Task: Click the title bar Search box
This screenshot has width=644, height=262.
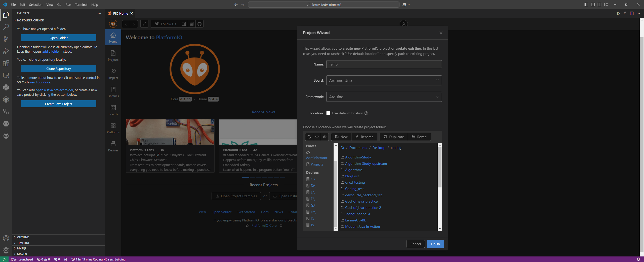Action: click(x=324, y=5)
